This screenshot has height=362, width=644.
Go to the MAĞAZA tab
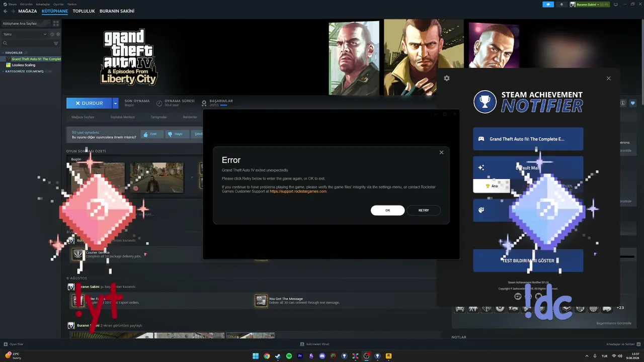[28, 11]
